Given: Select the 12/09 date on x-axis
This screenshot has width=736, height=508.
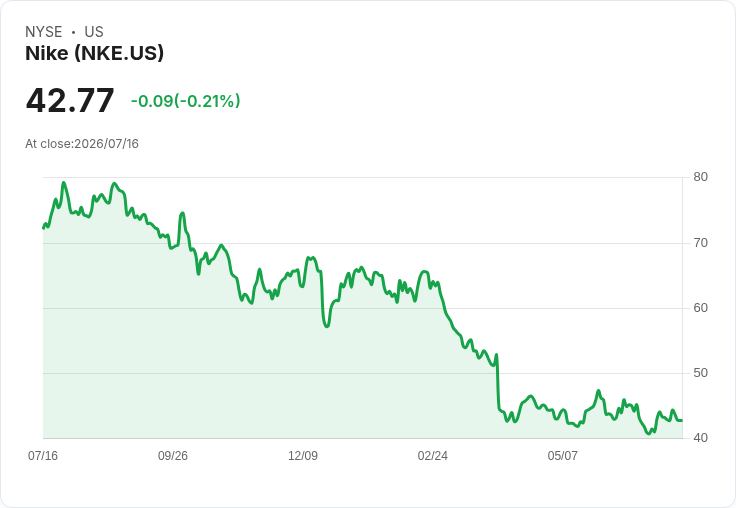Looking at the screenshot, I should coord(303,455).
